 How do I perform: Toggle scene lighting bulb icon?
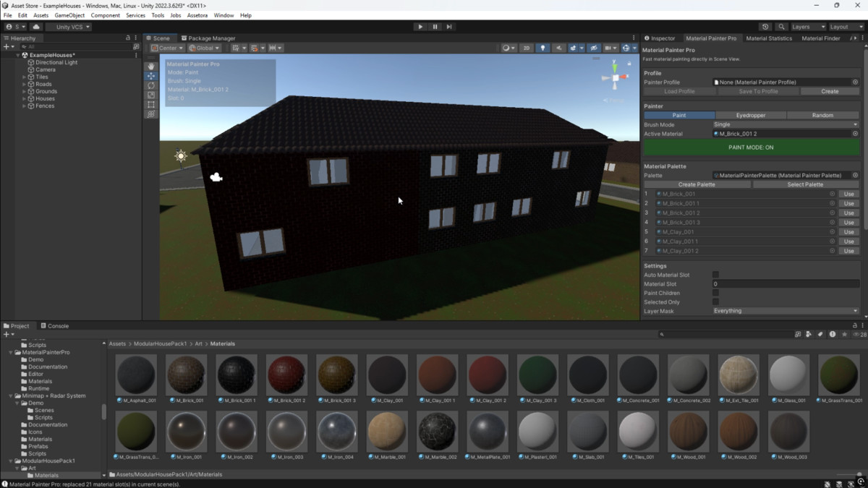point(542,48)
